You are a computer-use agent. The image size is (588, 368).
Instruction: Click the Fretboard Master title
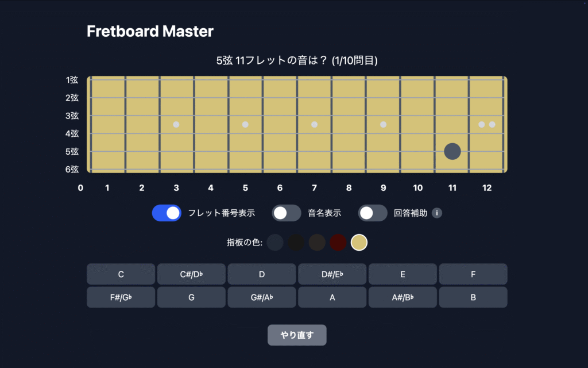(150, 31)
